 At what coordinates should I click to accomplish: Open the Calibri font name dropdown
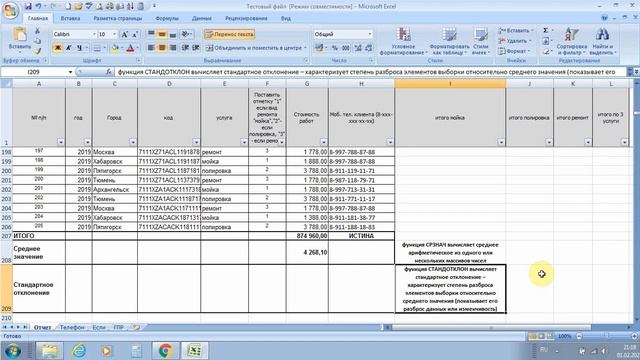click(94, 34)
